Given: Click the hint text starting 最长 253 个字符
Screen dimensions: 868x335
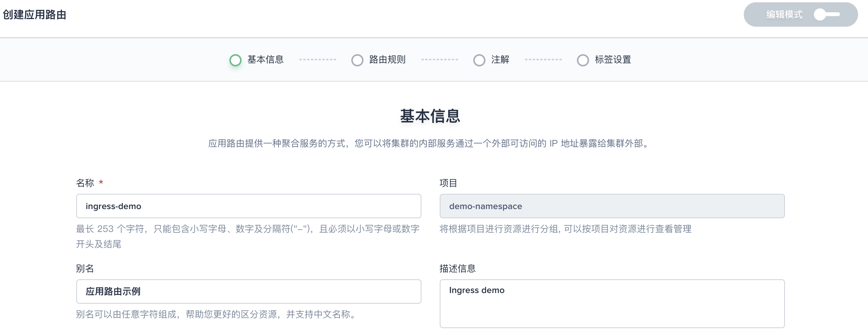Looking at the screenshot, I should point(248,237).
